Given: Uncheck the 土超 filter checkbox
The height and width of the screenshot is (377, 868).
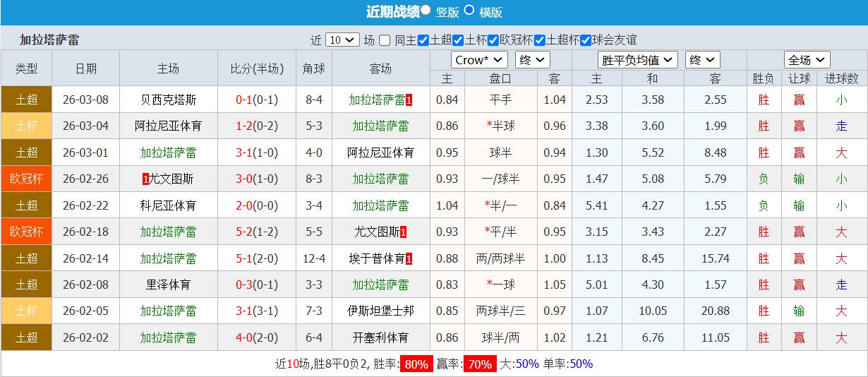Looking at the screenshot, I should (423, 40).
